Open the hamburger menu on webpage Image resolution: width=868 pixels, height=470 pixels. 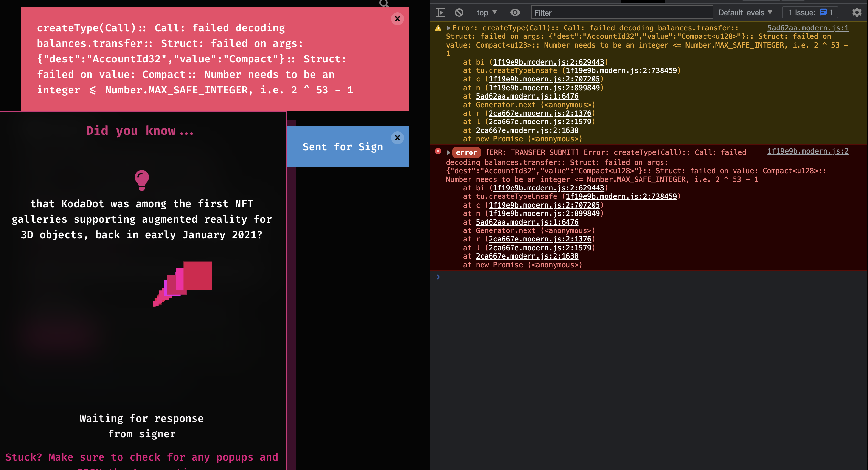coord(412,4)
